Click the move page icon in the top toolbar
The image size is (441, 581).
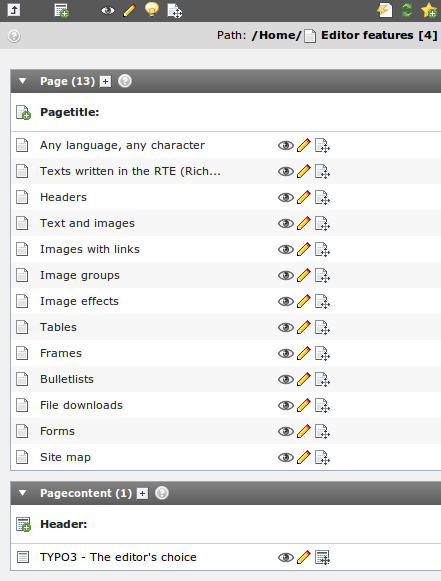pos(174,11)
